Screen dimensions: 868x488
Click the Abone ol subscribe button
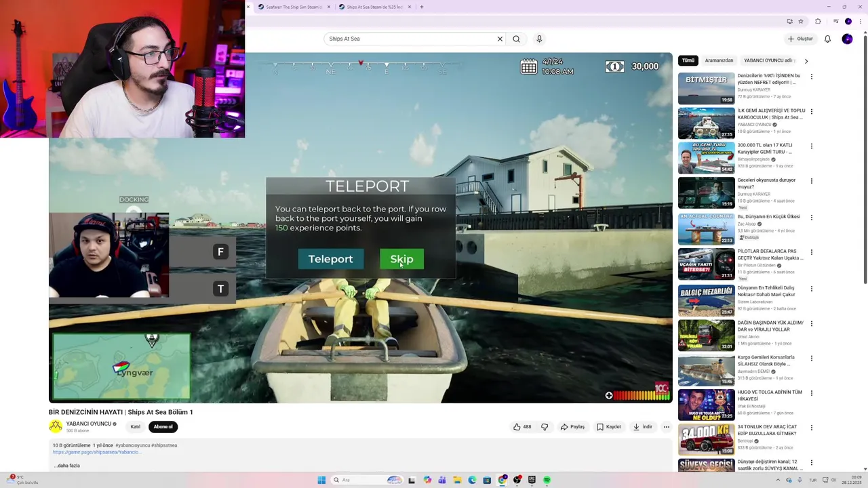point(163,427)
